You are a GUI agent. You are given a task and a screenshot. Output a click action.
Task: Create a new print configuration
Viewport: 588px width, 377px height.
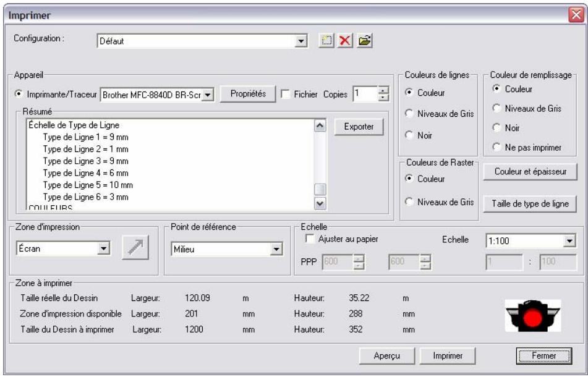click(x=326, y=40)
